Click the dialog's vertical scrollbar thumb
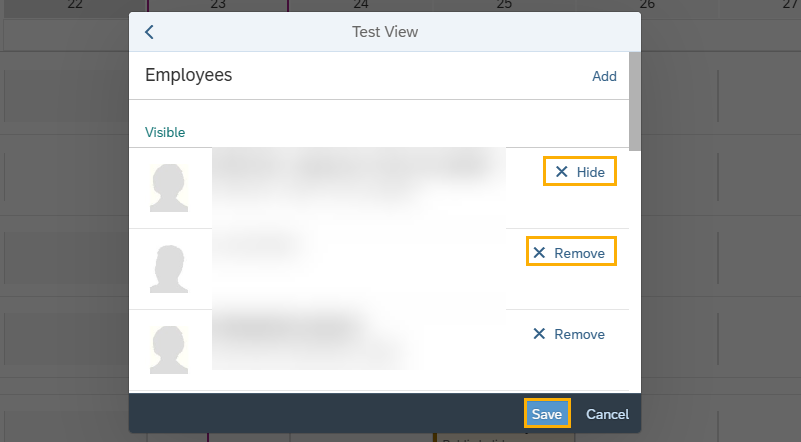801x442 pixels. point(635,100)
